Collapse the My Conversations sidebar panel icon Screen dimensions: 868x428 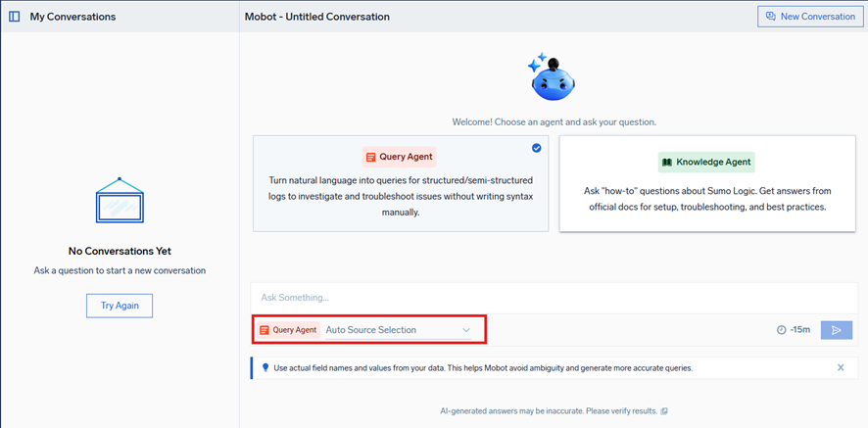coord(15,17)
